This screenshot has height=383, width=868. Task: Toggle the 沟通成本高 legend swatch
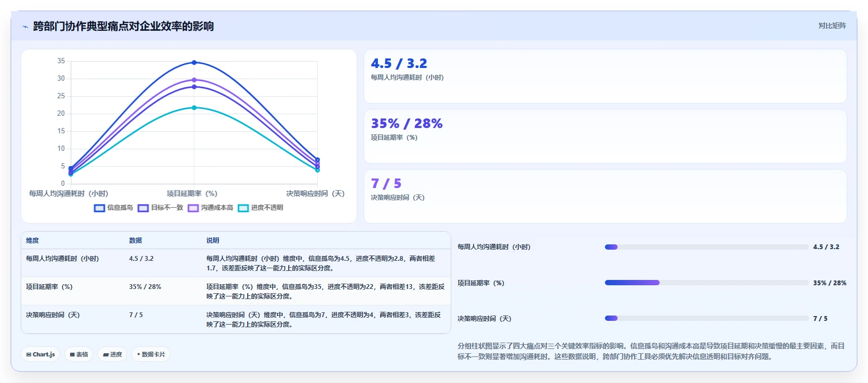coord(193,208)
